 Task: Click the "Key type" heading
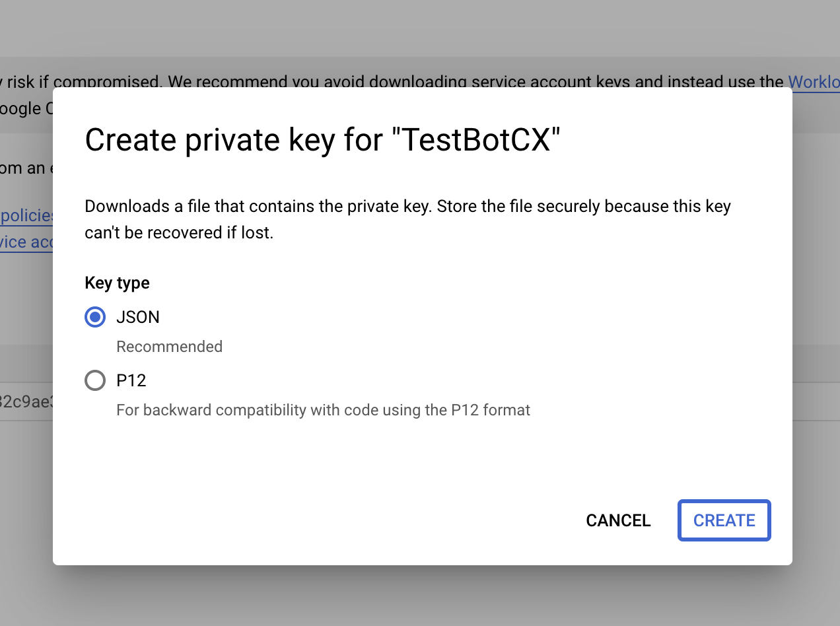click(x=117, y=283)
